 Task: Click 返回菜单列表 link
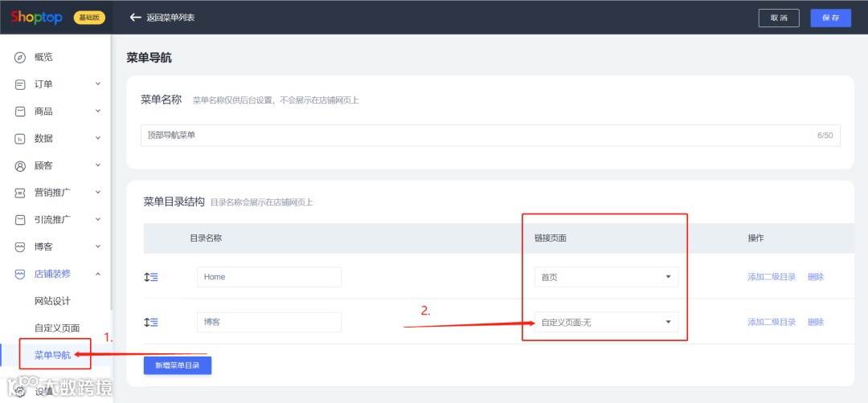[x=170, y=18]
